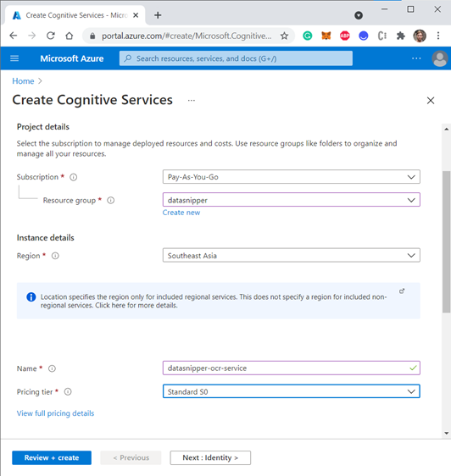Bookmark this page with the star icon
The image size is (451, 476).
pos(284,36)
